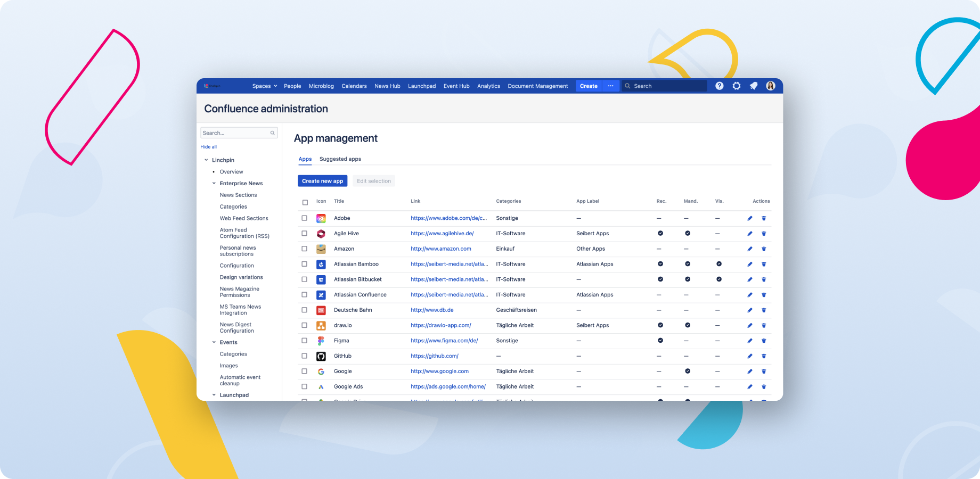Screen dimensions: 980x479
Task: Open the notifications icon in header
Action: pos(754,86)
